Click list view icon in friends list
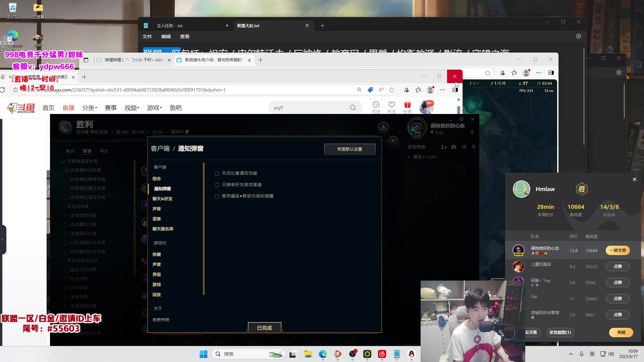 464,147
